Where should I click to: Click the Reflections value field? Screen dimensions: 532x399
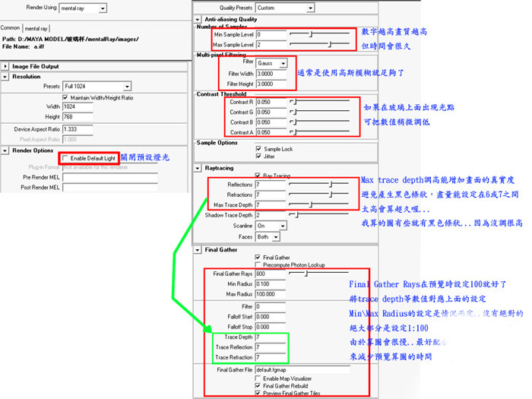tap(270, 185)
